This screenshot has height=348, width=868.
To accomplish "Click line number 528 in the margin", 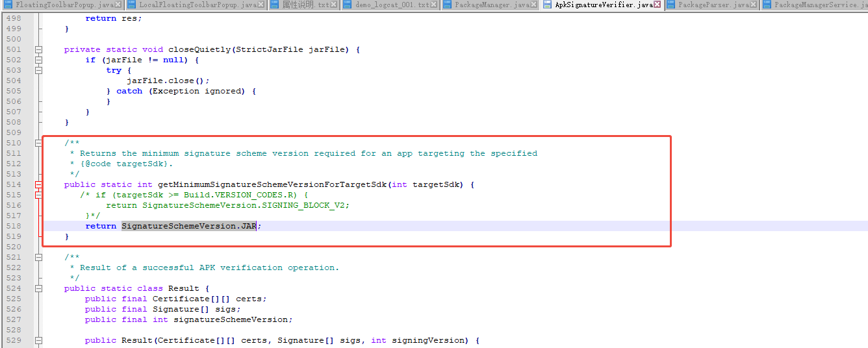I will coord(14,330).
